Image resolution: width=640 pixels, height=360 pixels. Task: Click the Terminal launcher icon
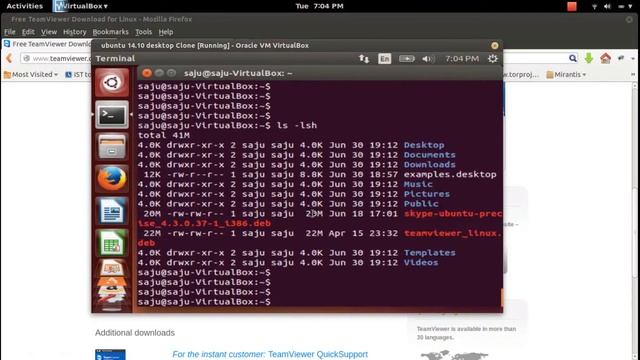point(112,115)
